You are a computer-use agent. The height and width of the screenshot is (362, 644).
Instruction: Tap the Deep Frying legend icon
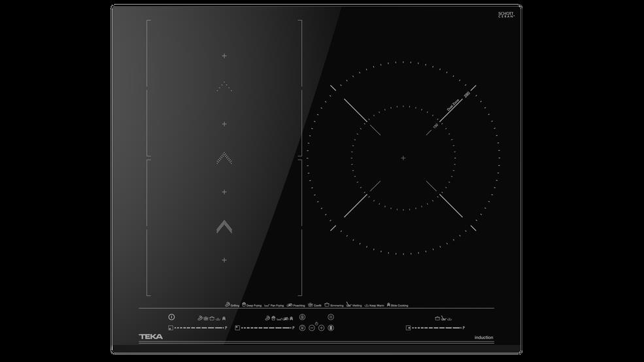click(x=244, y=304)
